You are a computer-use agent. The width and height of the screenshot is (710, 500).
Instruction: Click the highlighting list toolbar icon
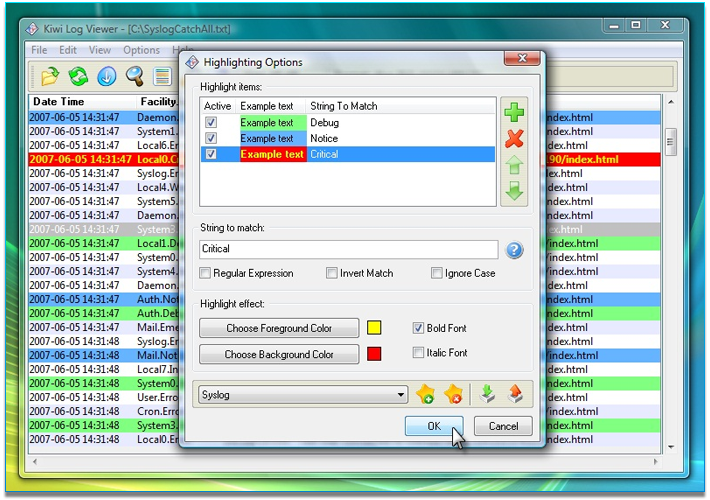(162, 76)
